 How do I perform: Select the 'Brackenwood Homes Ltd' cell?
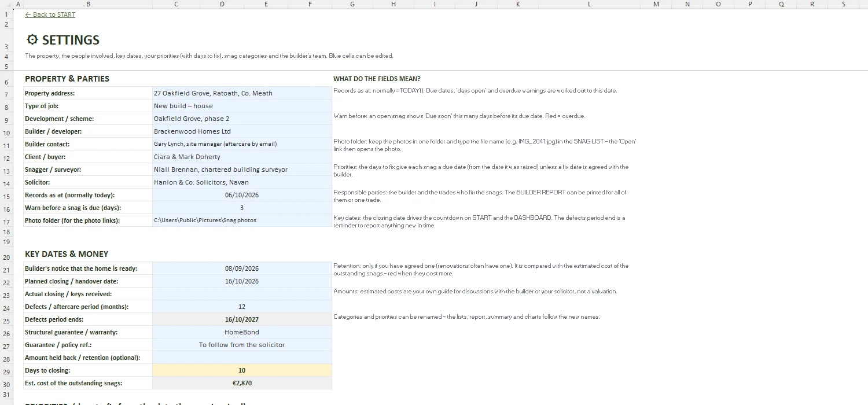point(242,131)
